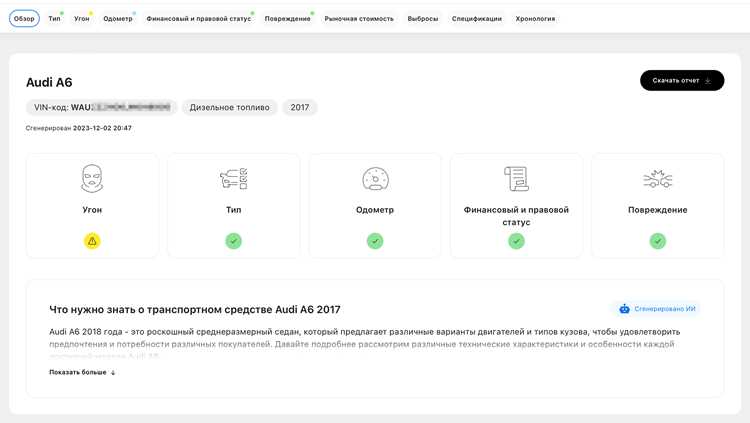The image size is (750, 423).
Task: Switch to the Тип tab
Action: (x=55, y=19)
